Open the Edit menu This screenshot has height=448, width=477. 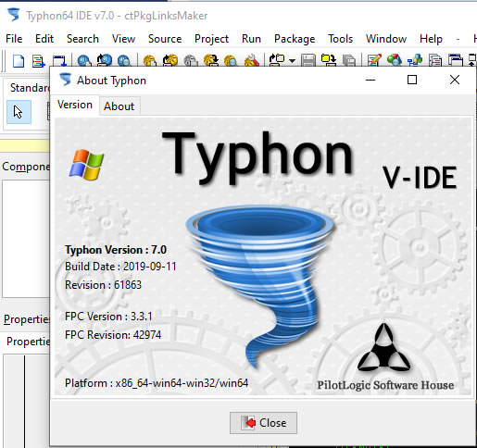pyautogui.click(x=44, y=39)
